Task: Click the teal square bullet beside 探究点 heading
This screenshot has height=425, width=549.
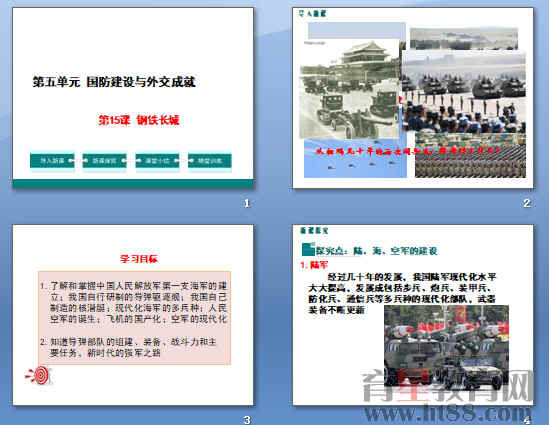Action: tap(308, 249)
